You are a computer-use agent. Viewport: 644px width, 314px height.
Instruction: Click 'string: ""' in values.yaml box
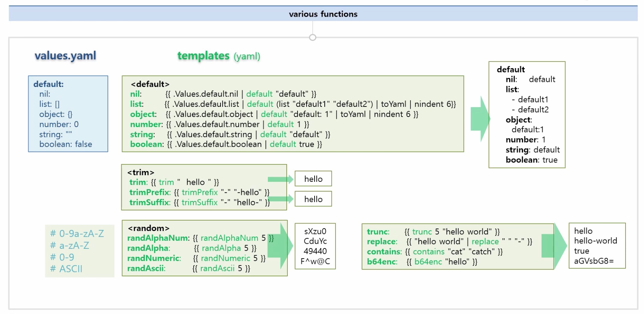56,134
